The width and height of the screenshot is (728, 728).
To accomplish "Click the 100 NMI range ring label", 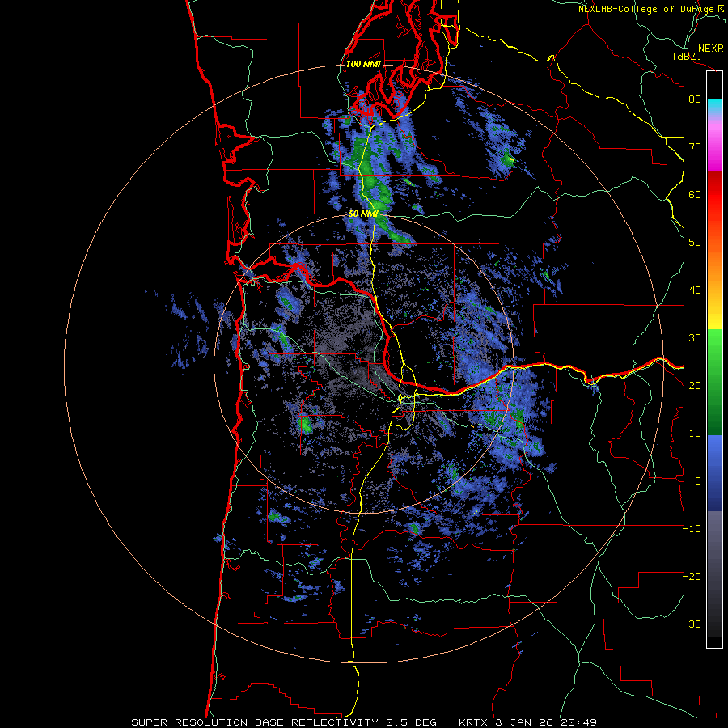I will [363, 64].
